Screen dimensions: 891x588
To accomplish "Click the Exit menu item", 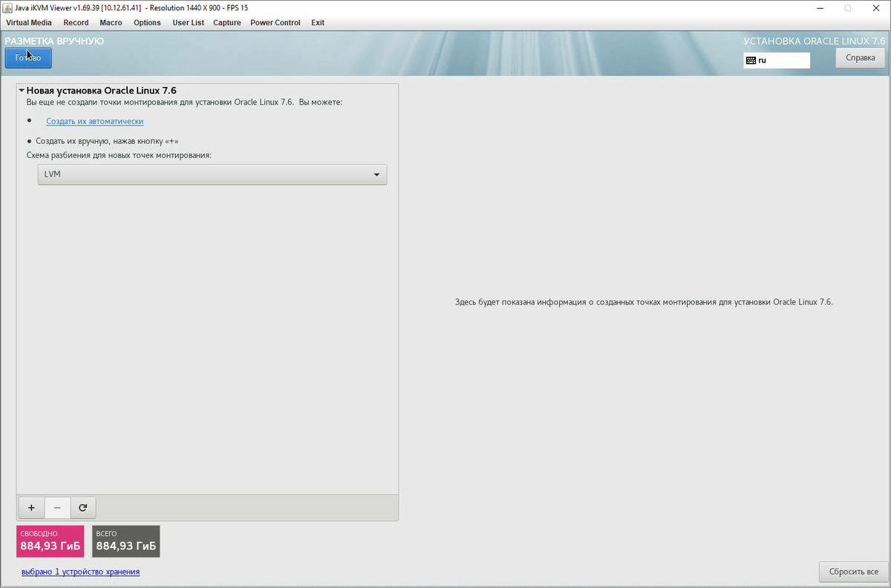I will [x=318, y=22].
